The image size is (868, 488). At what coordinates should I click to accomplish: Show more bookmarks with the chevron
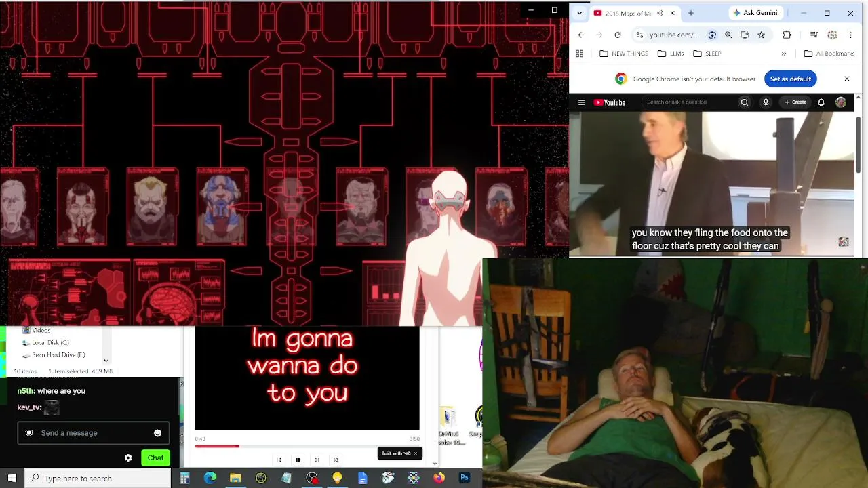(x=784, y=54)
